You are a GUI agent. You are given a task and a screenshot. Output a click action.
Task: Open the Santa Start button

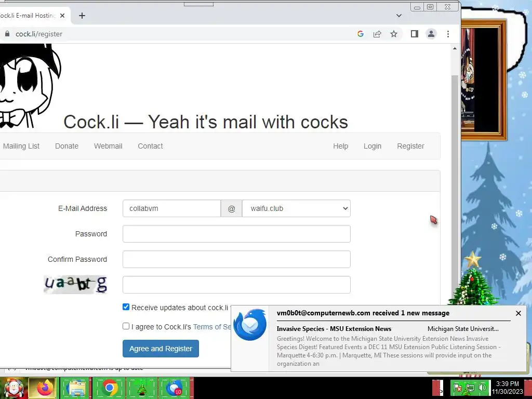pos(14,388)
